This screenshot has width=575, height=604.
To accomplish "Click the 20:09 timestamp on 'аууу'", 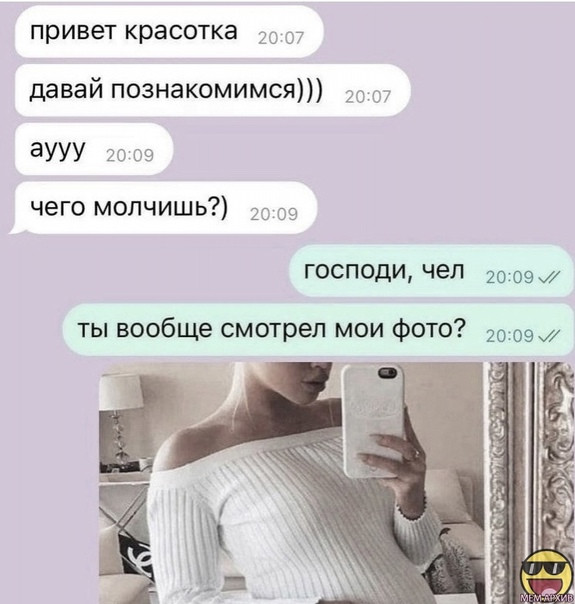I will pyautogui.click(x=130, y=155).
